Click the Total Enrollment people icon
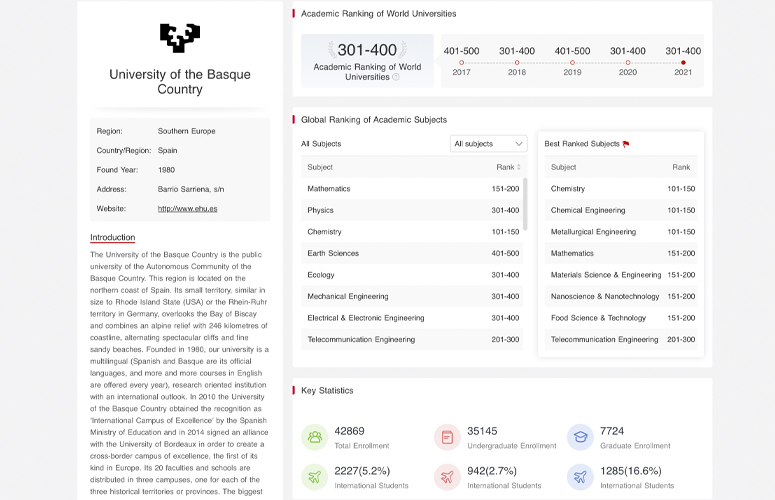Viewport: 775px width, 500px height. click(x=315, y=437)
